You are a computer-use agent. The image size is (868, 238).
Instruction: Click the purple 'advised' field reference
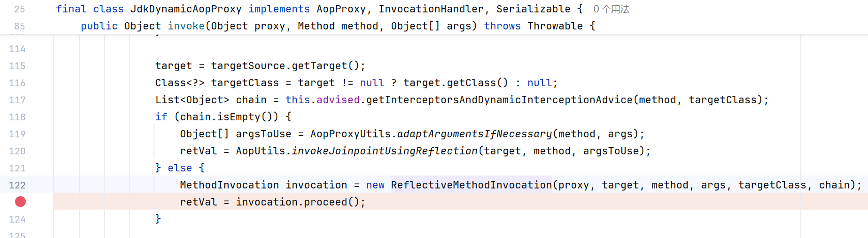pos(338,100)
